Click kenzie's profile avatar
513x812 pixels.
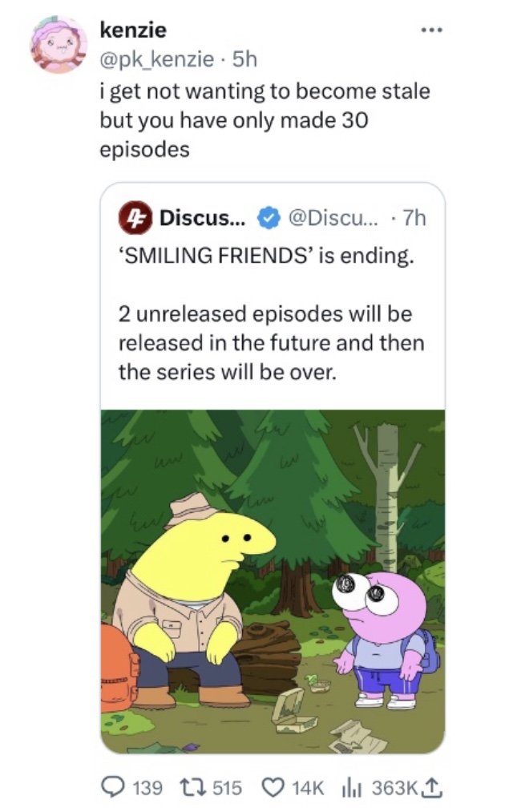[59, 44]
